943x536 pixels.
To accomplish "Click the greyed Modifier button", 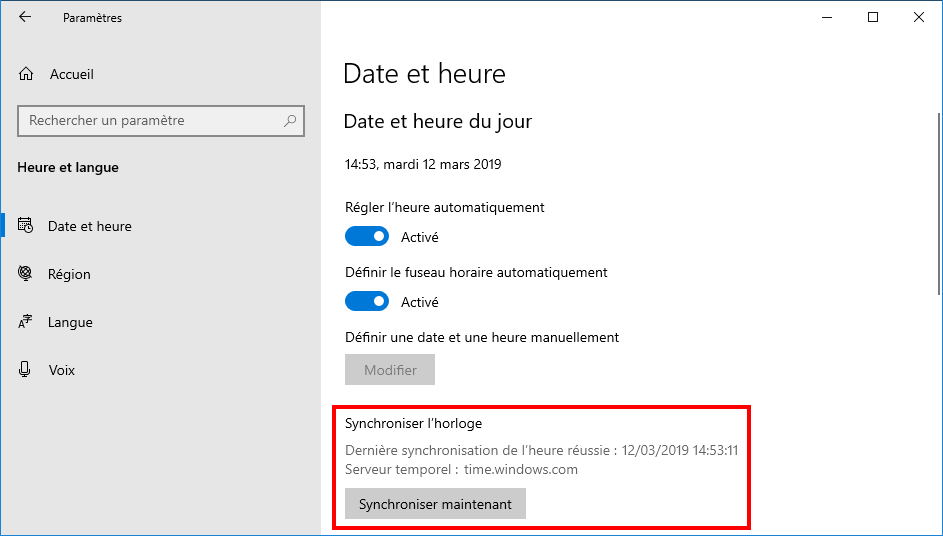I will [390, 369].
